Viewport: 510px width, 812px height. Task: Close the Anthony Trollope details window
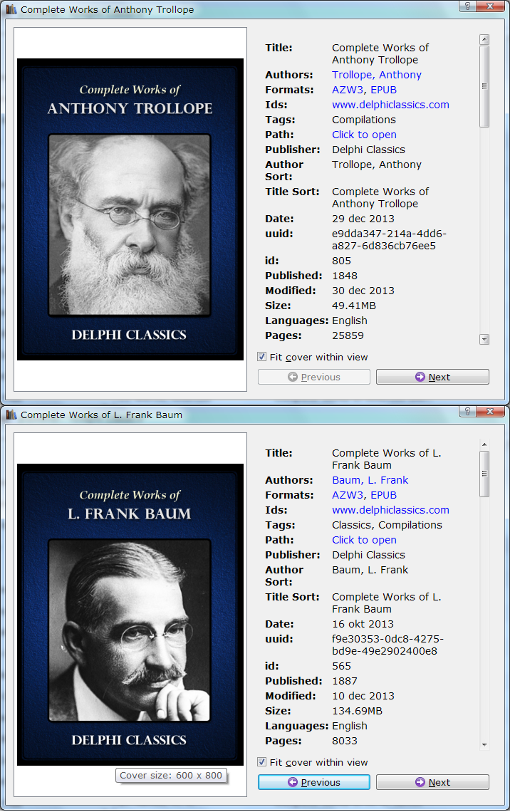click(490, 6)
